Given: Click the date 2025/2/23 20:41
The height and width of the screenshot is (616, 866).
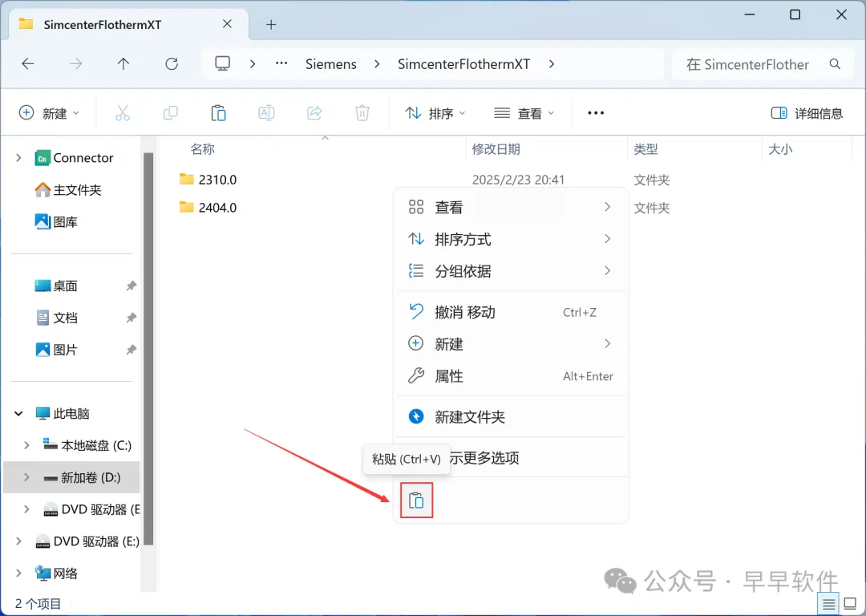Looking at the screenshot, I should 518,180.
